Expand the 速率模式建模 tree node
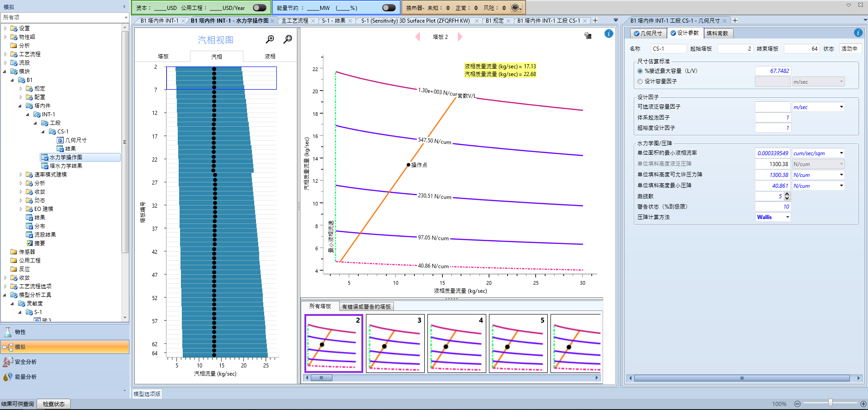This screenshot has width=868, height=410. tap(21, 175)
